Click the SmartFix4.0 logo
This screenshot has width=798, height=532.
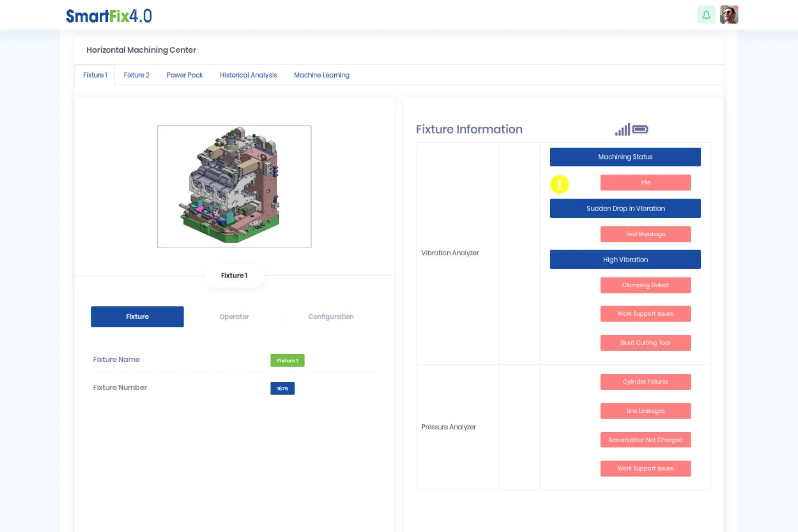[109, 16]
